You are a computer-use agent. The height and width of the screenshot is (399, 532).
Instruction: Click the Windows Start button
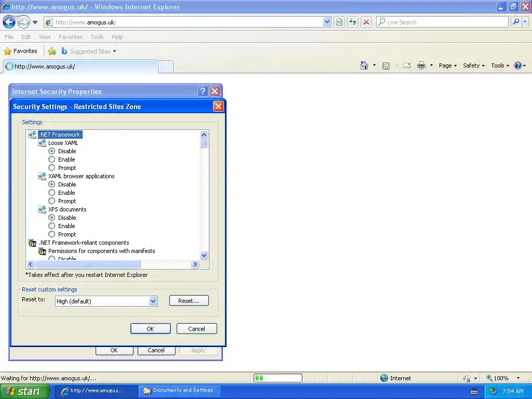pyautogui.click(x=25, y=392)
